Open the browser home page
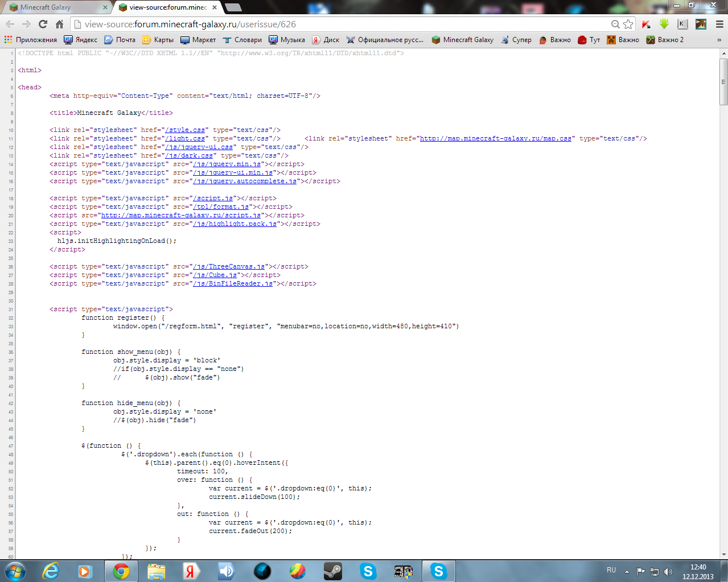The height and width of the screenshot is (582, 728). pos(59,24)
